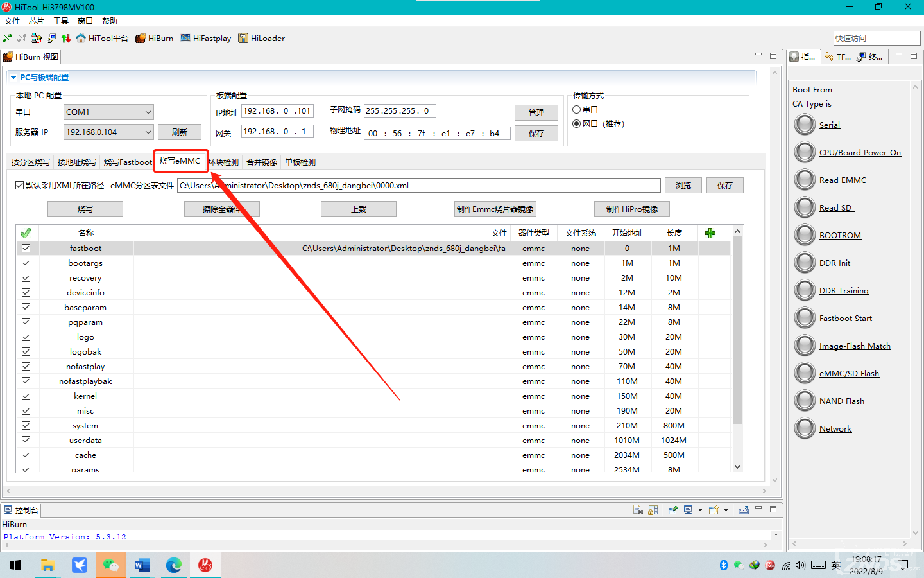The width and height of the screenshot is (924, 578).
Task: Click the 制作HiPro镜像 button
Action: 632,209
